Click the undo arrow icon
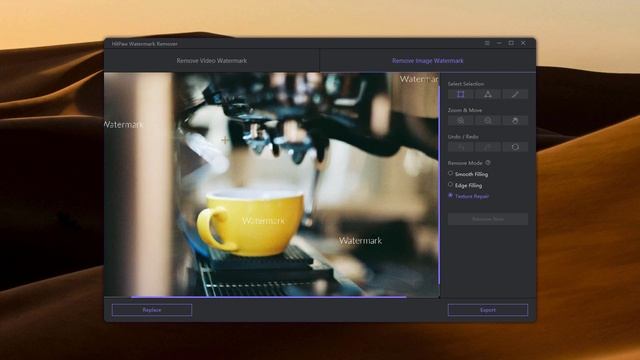This screenshot has height=360, width=640. [x=460, y=147]
